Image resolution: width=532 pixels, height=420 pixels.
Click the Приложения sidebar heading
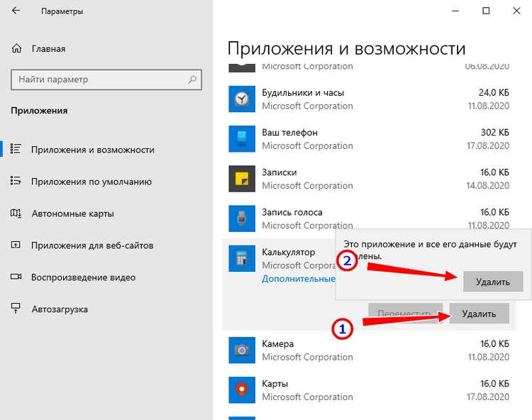(39, 111)
